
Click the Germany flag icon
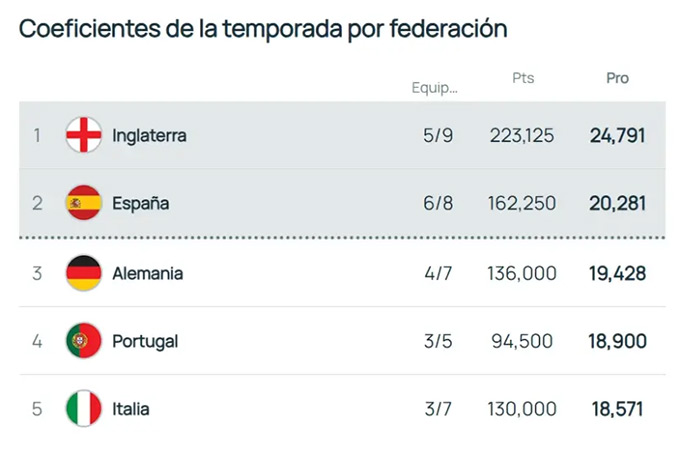tap(83, 272)
